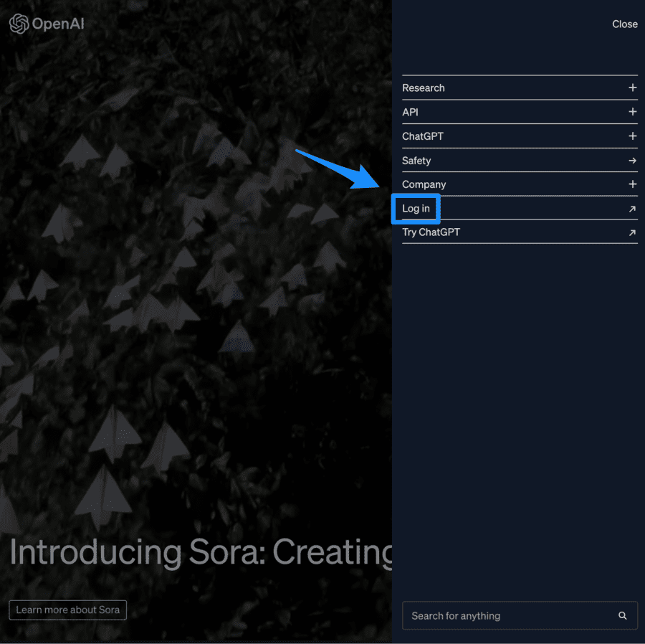Click the arrow icon beside Safety

pyautogui.click(x=633, y=161)
